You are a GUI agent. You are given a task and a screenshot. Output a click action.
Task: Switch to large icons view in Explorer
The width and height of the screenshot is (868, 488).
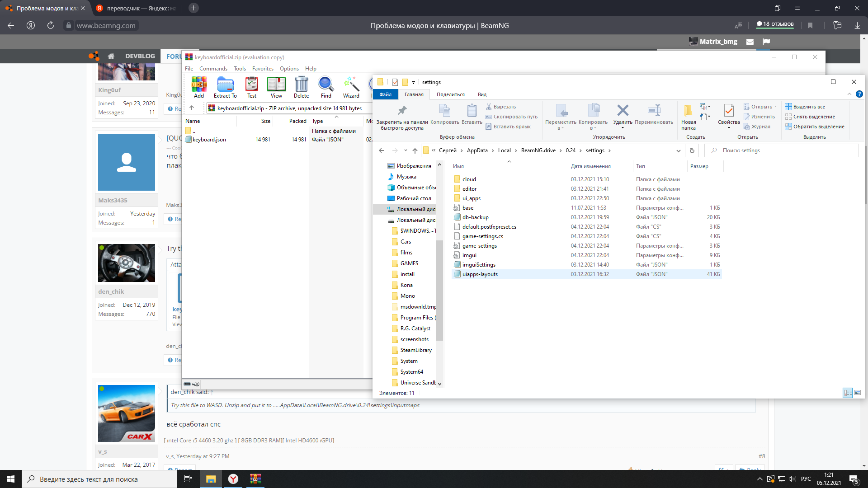click(x=858, y=393)
